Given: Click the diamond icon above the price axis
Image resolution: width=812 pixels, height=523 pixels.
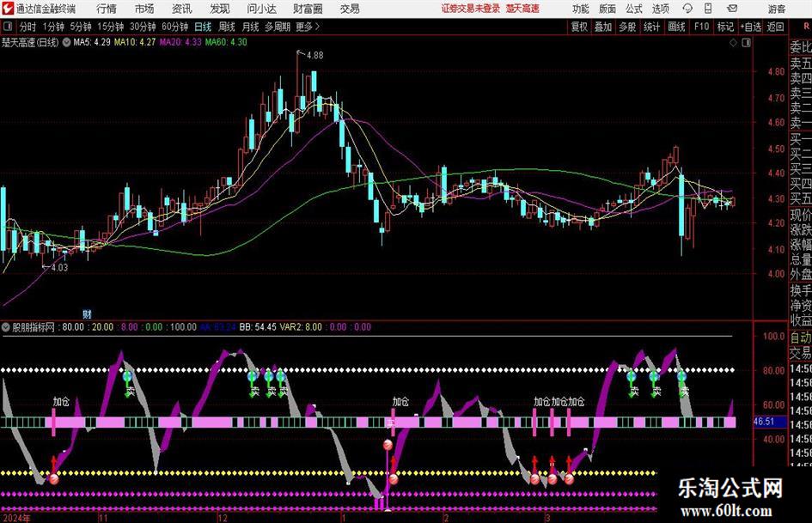Looking at the screenshot, I should coord(733,43).
